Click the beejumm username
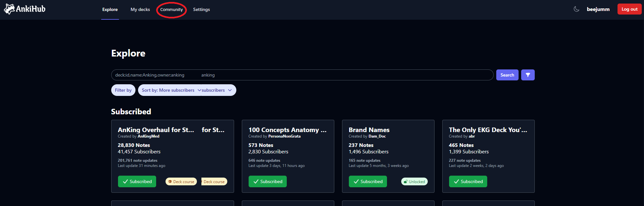Viewport: 644px width, 206px height. pos(598,9)
